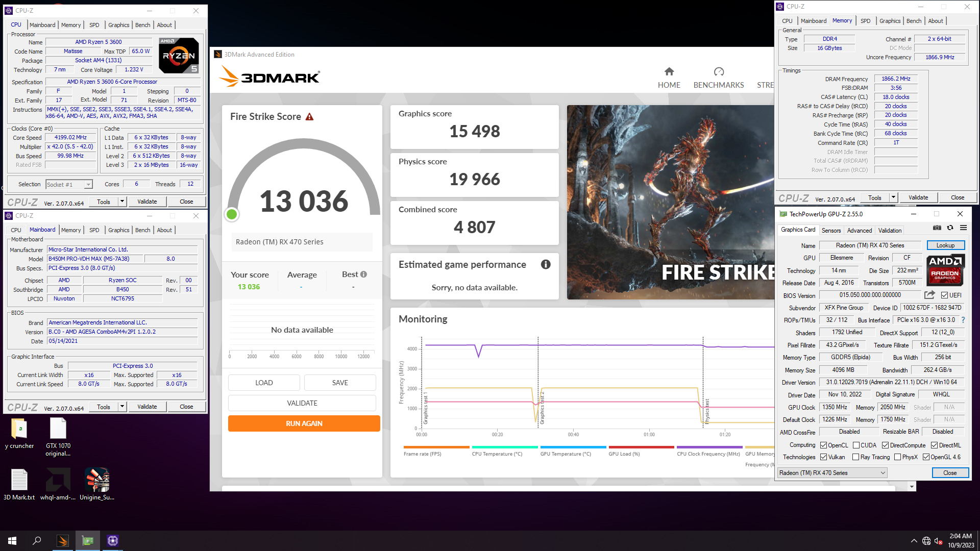This screenshot has height=551, width=980.
Task: Click the LOAD button in 3DMark
Action: [x=264, y=383]
